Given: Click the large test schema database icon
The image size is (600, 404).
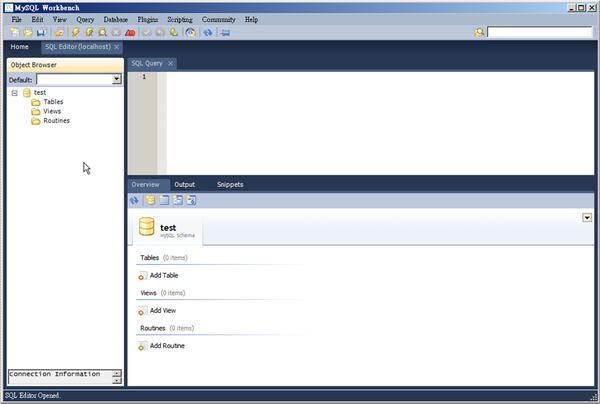Looking at the screenshot, I should pyautogui.click(x=147, y=226).
